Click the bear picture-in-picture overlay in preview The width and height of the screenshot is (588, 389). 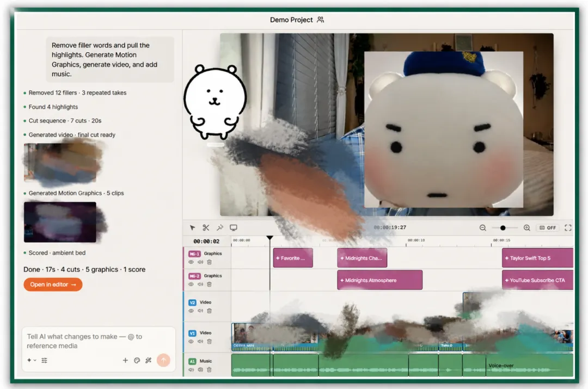[x=444, y=129]
